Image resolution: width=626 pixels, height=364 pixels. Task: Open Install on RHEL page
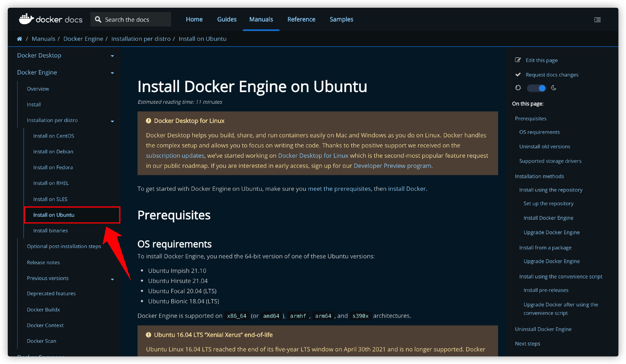(x=51, y=183)
